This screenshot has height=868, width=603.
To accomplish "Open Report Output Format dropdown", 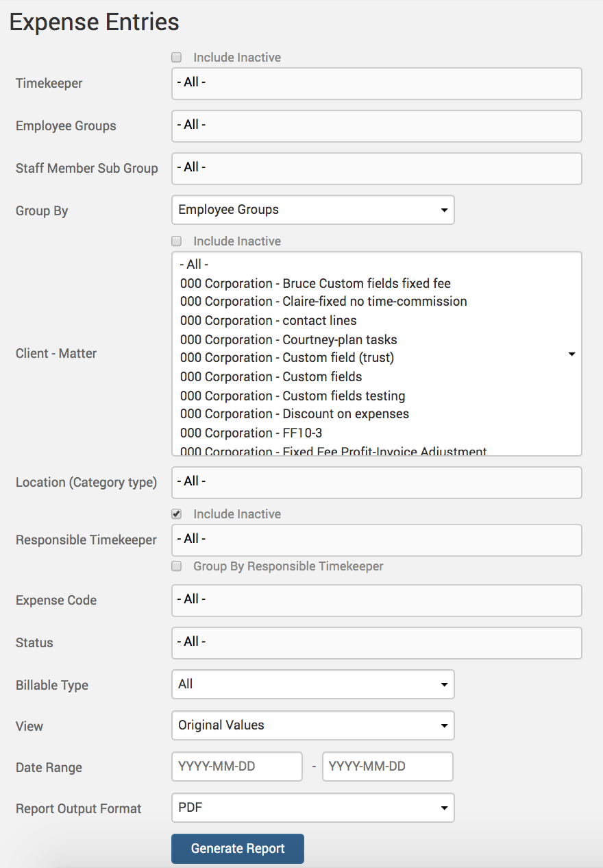I will click(312, 808).
